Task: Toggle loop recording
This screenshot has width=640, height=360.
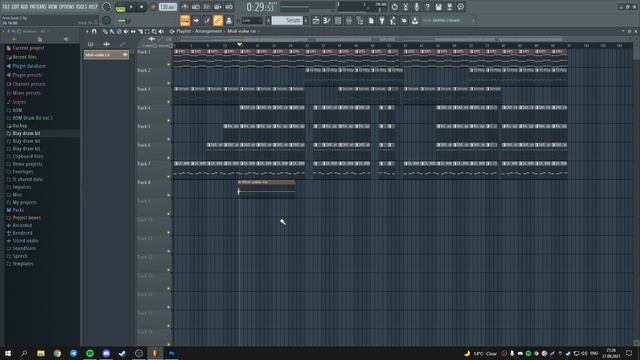Action: [x=229, y=7]
